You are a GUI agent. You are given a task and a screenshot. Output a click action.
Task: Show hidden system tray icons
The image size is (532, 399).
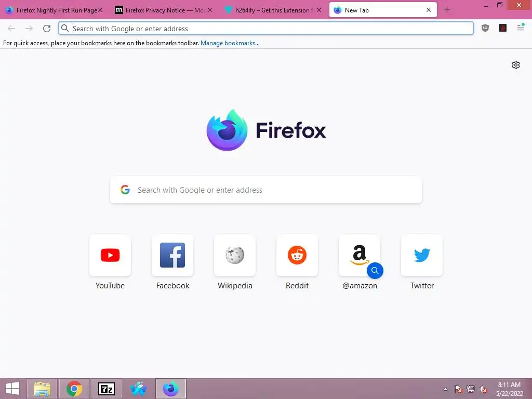(445, 389)
